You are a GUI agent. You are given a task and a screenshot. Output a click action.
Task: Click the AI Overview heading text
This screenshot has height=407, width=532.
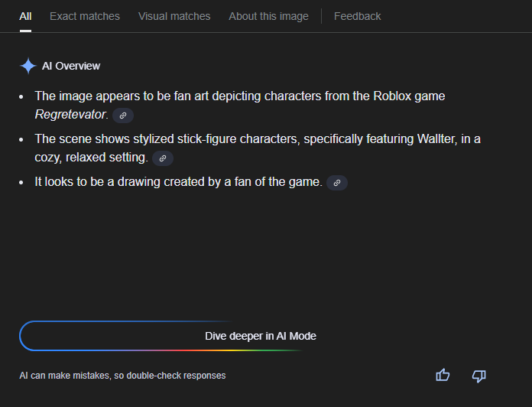[71, 66]
